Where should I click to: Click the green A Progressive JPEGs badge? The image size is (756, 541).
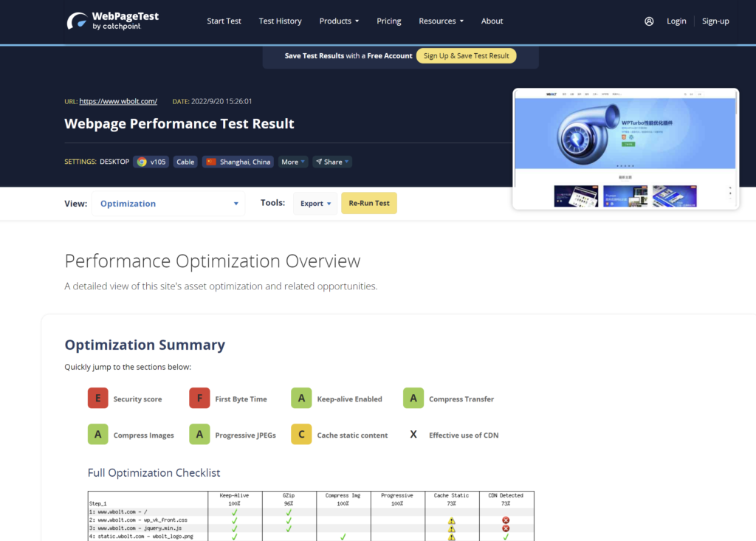[199, 435]
